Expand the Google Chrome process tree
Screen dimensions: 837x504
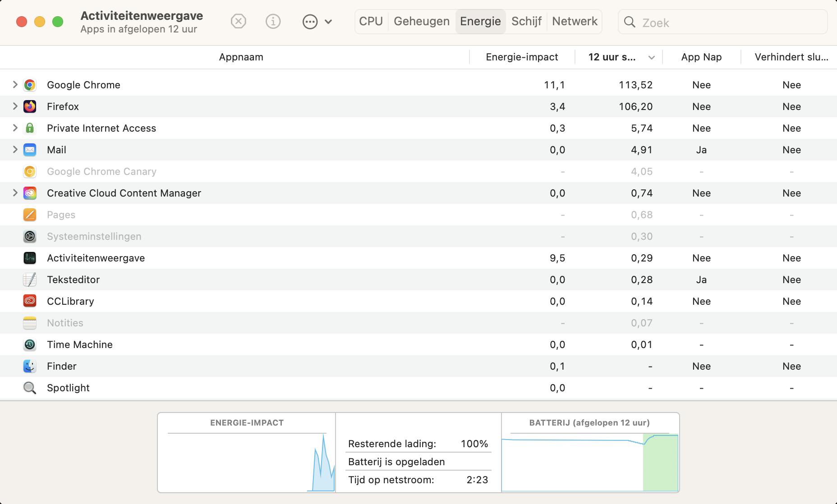(x=15, y=85)
